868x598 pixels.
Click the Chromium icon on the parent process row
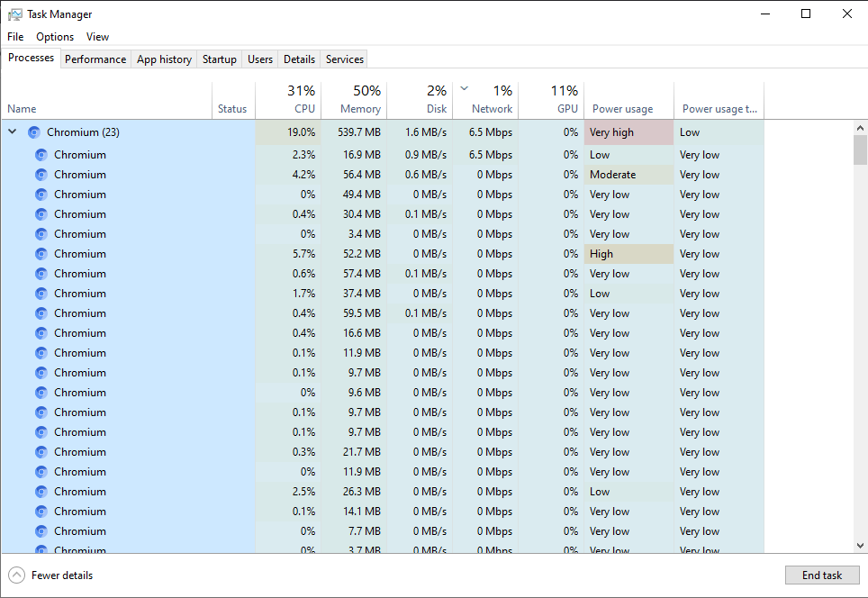coord(33,131)
